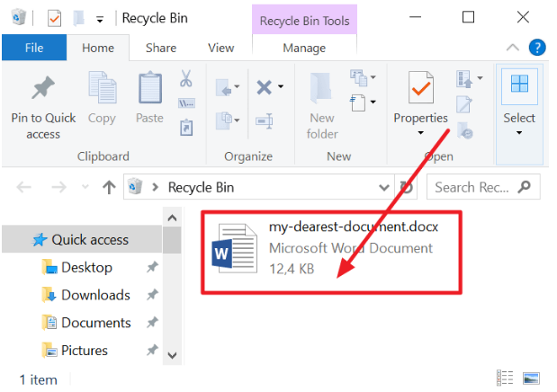Switch to large icons view in status bar

click(532, 379)
